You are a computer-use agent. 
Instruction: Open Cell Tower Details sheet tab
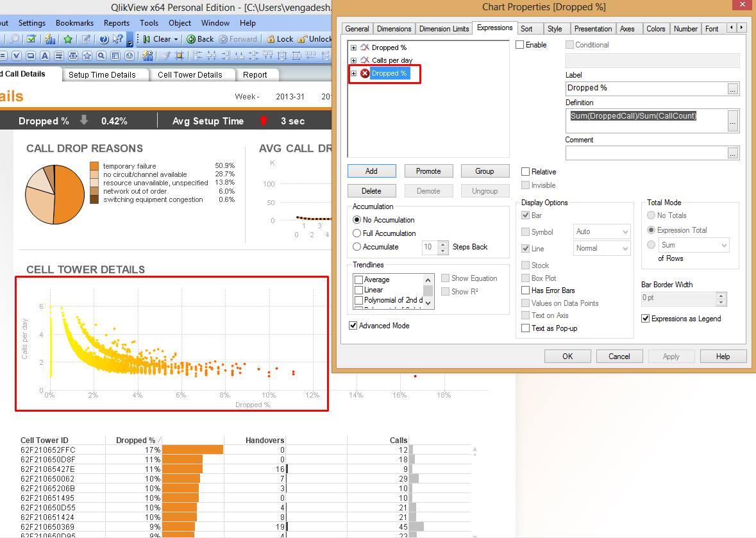pos(190,75)
